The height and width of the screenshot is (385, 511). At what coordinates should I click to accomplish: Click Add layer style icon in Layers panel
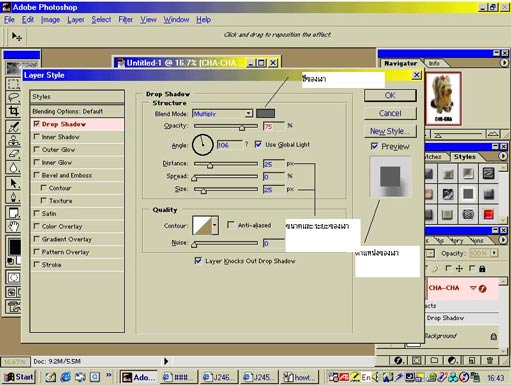point(399,360)
